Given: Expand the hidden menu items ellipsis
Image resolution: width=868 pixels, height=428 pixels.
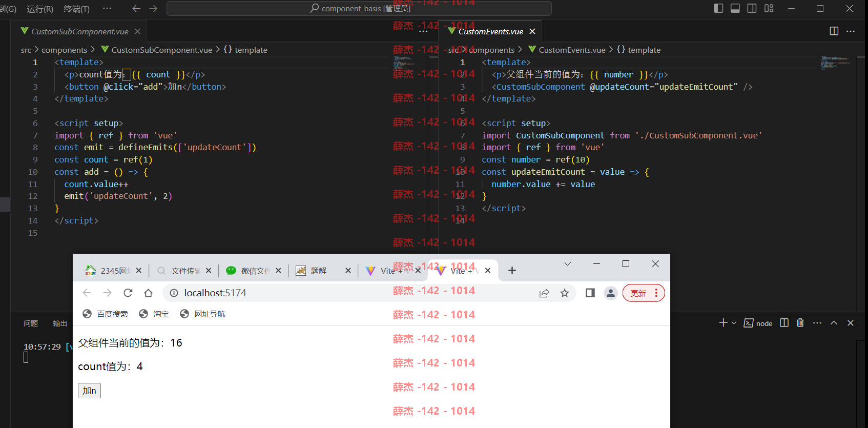Looking at the screenshot, I should coord(107,8).
